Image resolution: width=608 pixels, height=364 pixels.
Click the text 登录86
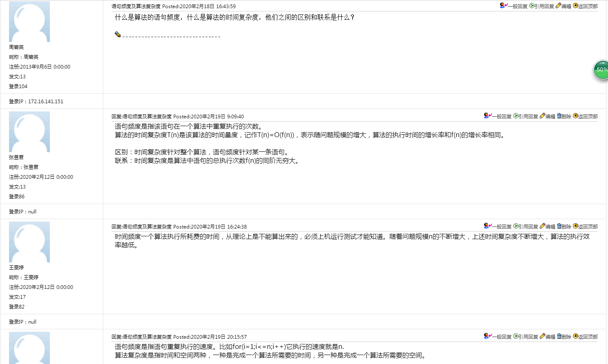point(17,197)
